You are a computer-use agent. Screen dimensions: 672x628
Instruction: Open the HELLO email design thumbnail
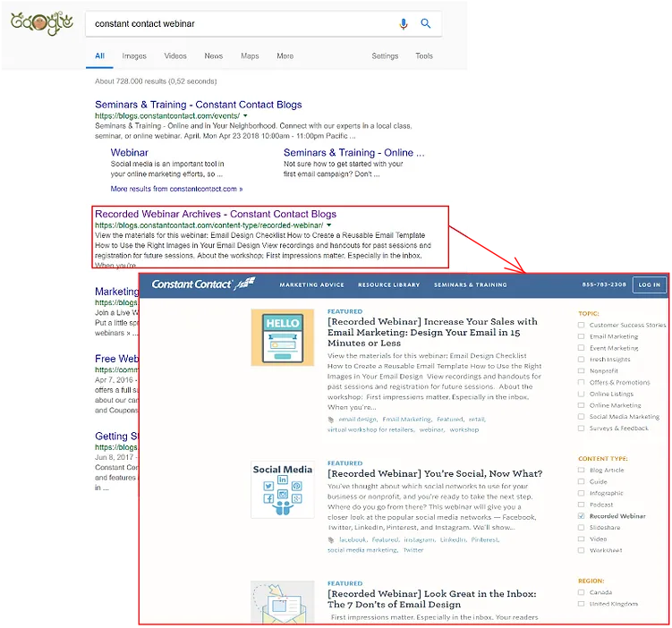click(x=283, y=337)
